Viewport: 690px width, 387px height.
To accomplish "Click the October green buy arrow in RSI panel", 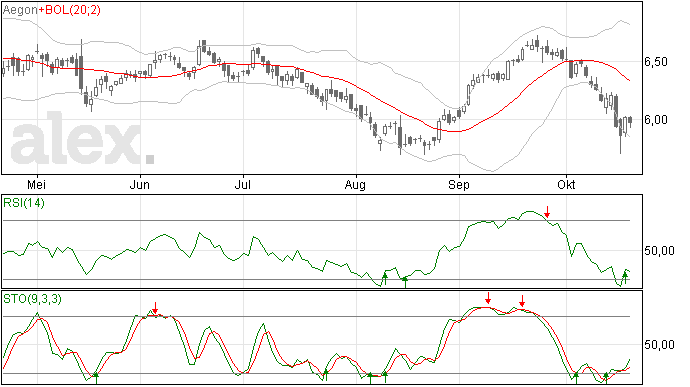I will (x=624, y=278).
